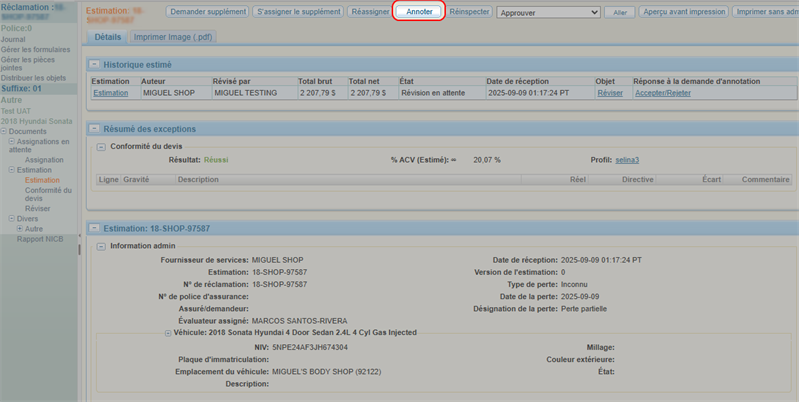Collapse the Véhicule details group

(x=168, y=333)
